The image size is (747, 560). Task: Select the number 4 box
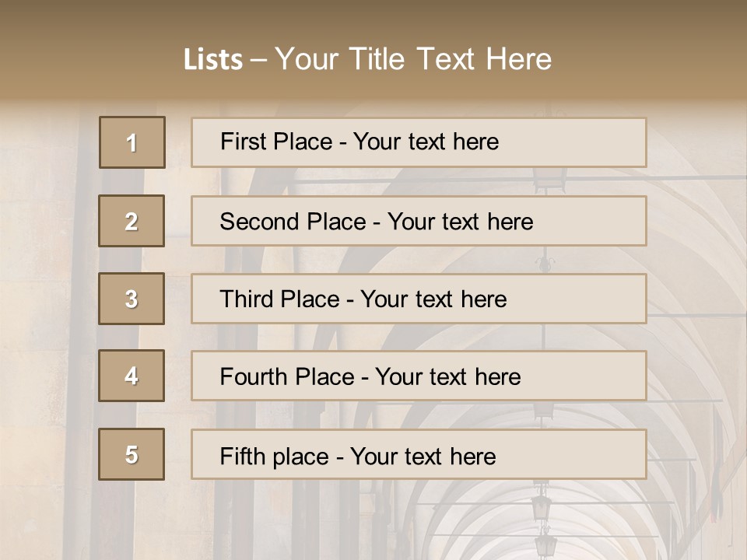(132, 376)
